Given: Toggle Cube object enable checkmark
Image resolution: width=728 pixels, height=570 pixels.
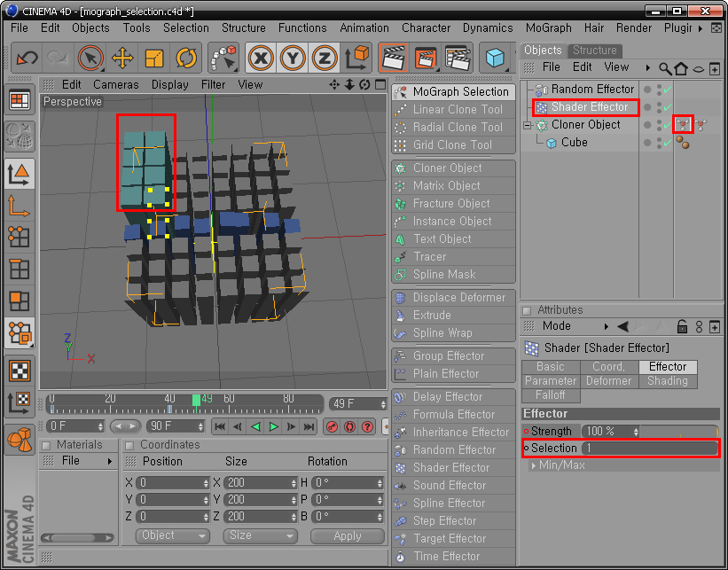Looking at the screenshot, I should [x=668, y=143].
